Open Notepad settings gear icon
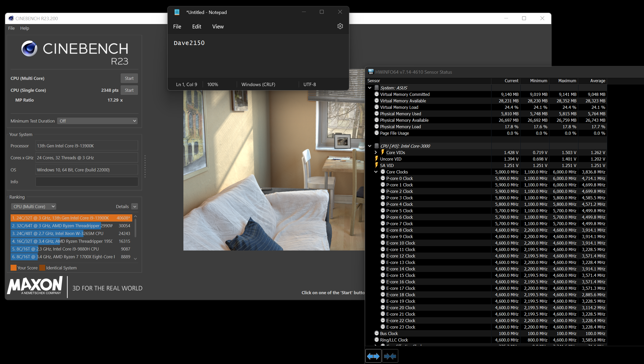The height and width of the screenshot is (364, 644). [340, 26]
